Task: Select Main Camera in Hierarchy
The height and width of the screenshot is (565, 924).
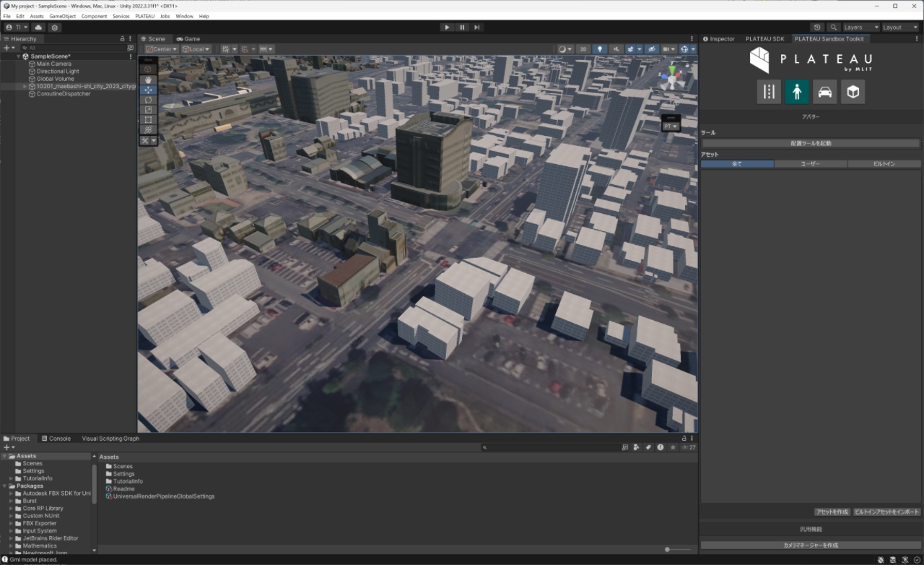Action: click(54, 64)
